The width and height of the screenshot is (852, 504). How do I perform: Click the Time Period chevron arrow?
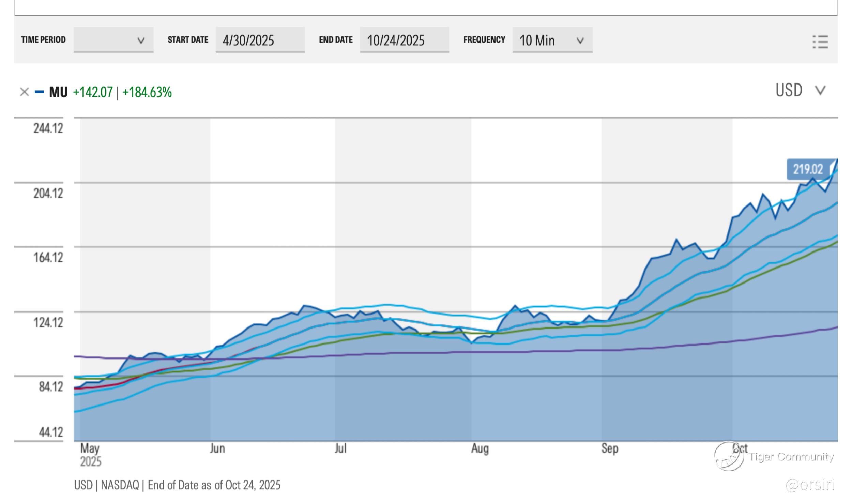click(x=141, y=41)
